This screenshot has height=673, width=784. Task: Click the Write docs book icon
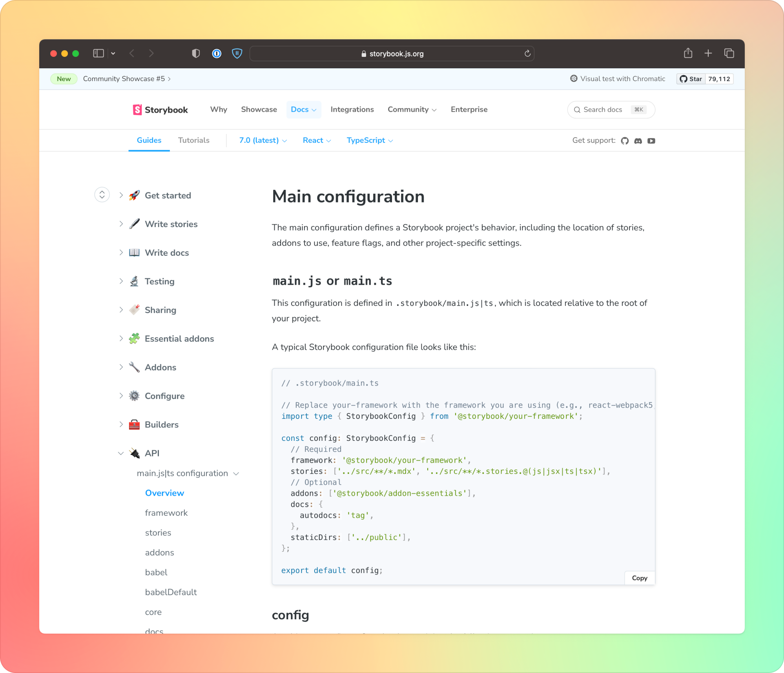point(134,252)
